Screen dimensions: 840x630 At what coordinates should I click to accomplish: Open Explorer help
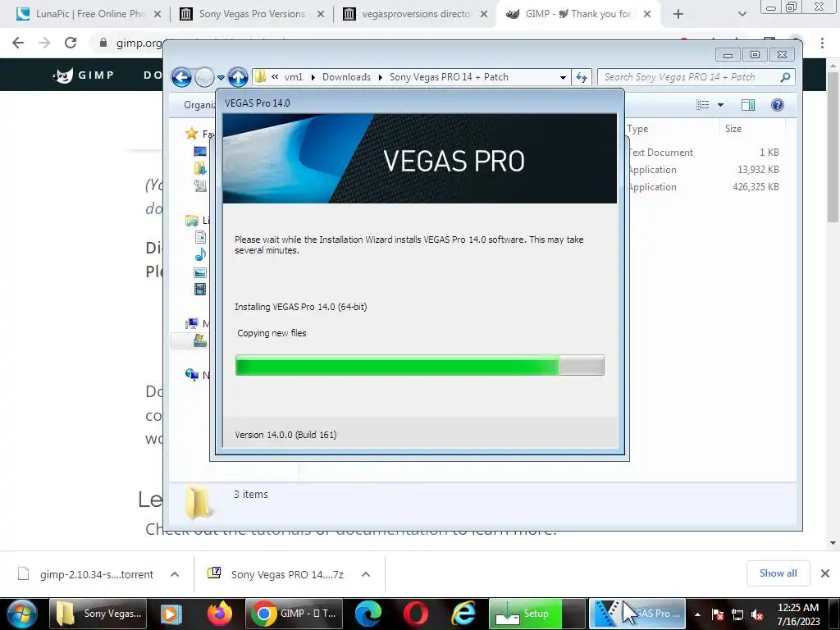tap(778, 105)
